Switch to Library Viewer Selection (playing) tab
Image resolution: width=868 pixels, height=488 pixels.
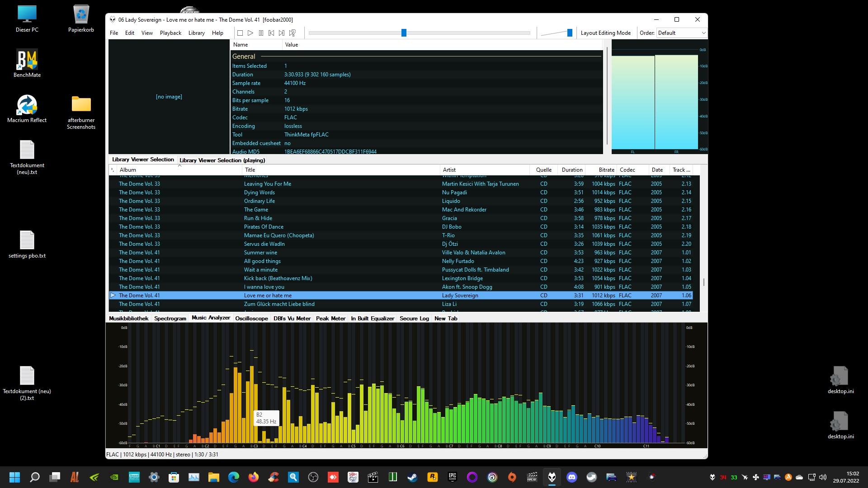pos(222,160)
